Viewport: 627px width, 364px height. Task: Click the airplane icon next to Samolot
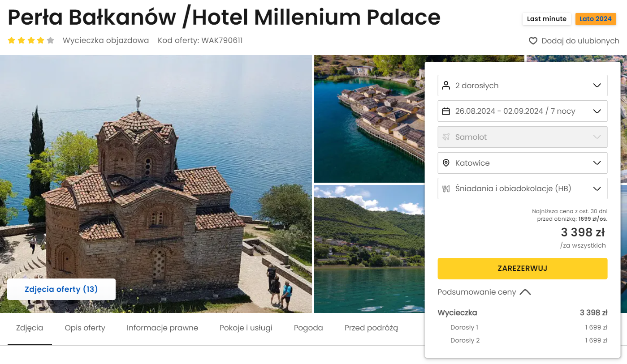pyautogui.click(x=446, y=137)
